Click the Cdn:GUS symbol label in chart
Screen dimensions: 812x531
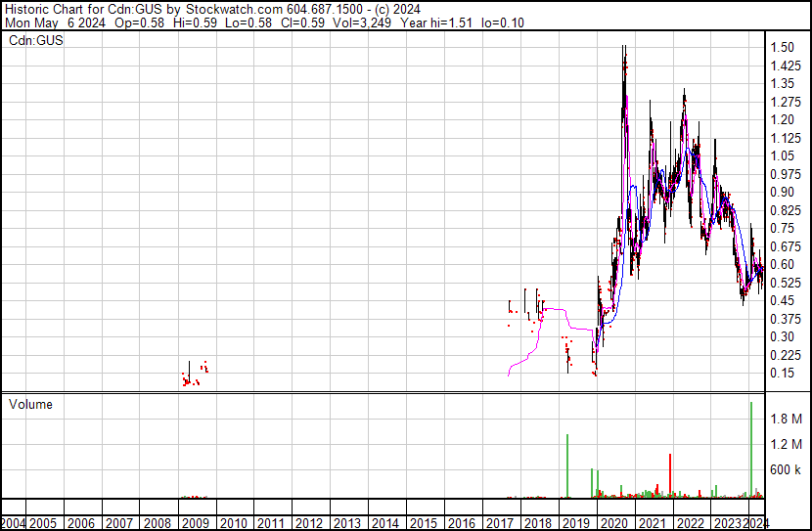(36, 40)
